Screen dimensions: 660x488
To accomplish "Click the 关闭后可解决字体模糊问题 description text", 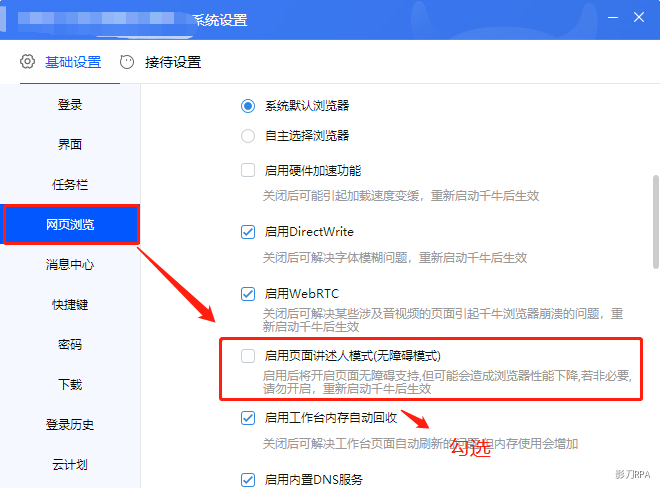I will 395,257.
